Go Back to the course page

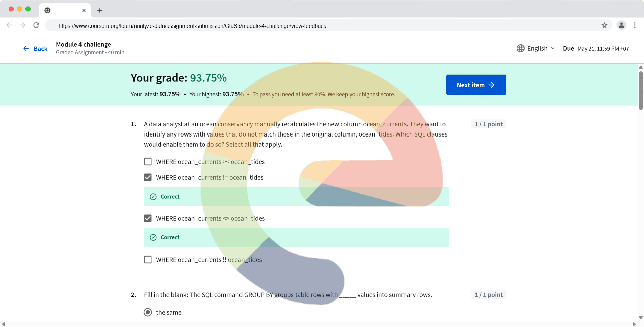pos(36,49)
